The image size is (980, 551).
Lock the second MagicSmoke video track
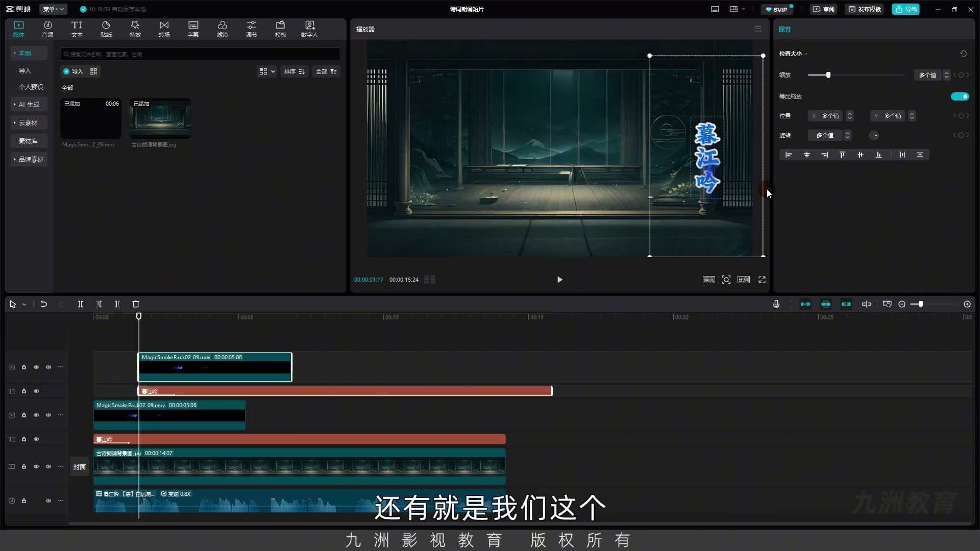coord(23,415)
